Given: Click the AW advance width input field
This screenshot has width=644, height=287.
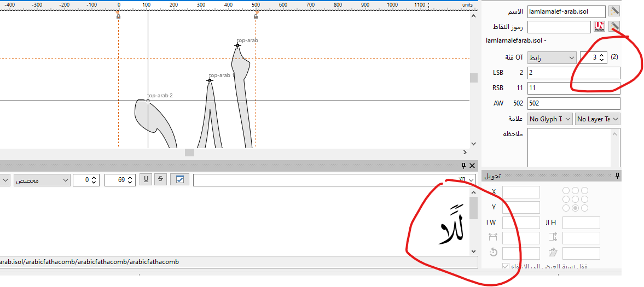Looking at the screenshot, I should click(x=573, y=103).
